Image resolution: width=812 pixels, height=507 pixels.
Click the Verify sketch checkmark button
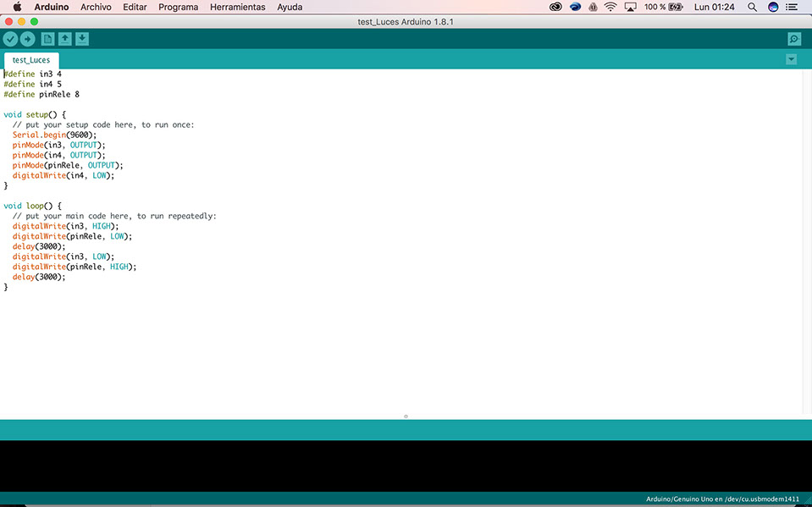10,39
